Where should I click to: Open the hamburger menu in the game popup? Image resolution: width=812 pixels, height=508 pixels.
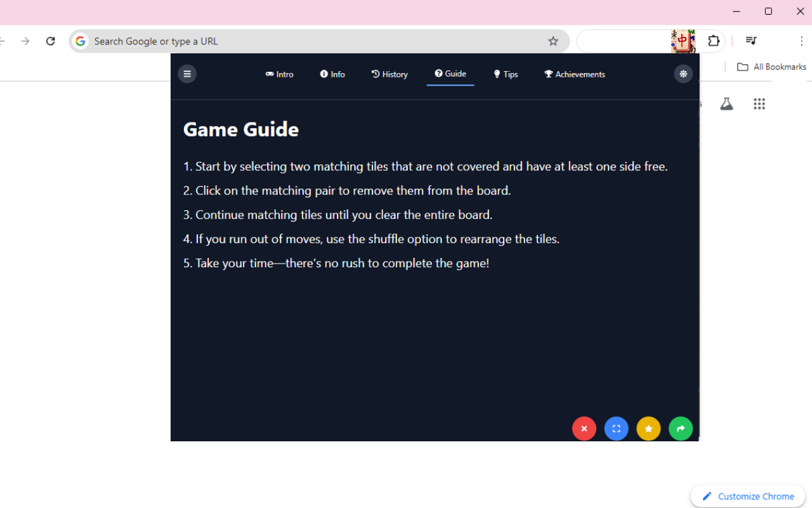(187, 74)
